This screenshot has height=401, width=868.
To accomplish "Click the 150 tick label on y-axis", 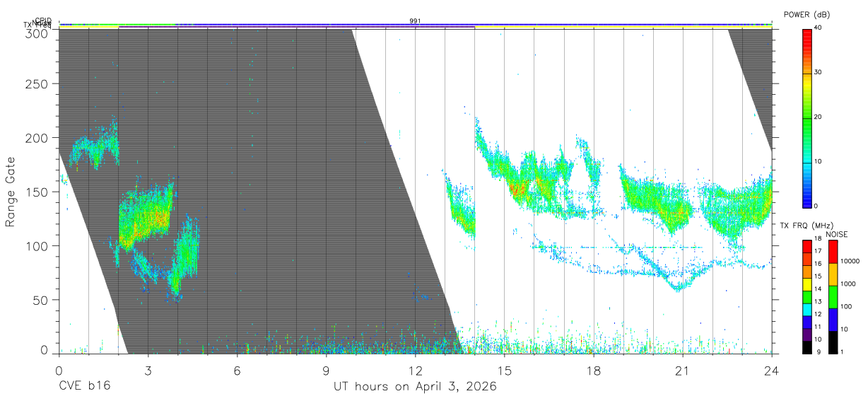I will [37, 192].
